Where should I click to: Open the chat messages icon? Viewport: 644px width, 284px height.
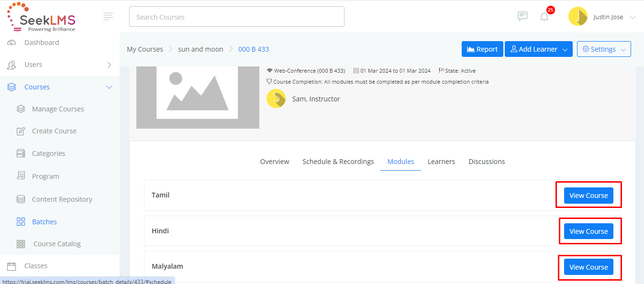[x=522, y=17]
